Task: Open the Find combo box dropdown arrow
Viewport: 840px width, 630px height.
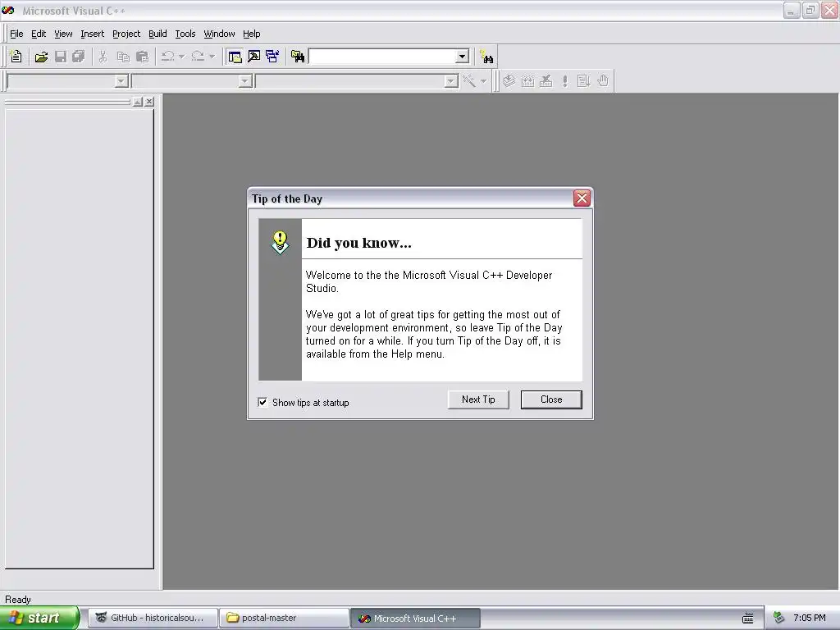Action: (x=463, y=57)
